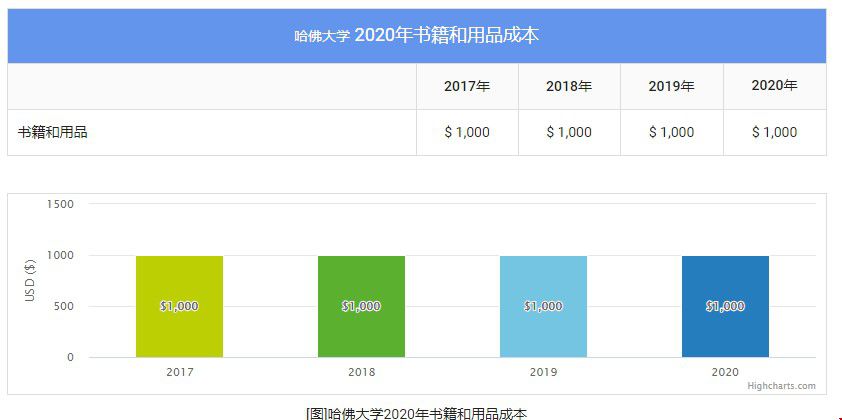
Task: Click the $1,000 label on the 2018 bar
Action: [x=361, y=306]
